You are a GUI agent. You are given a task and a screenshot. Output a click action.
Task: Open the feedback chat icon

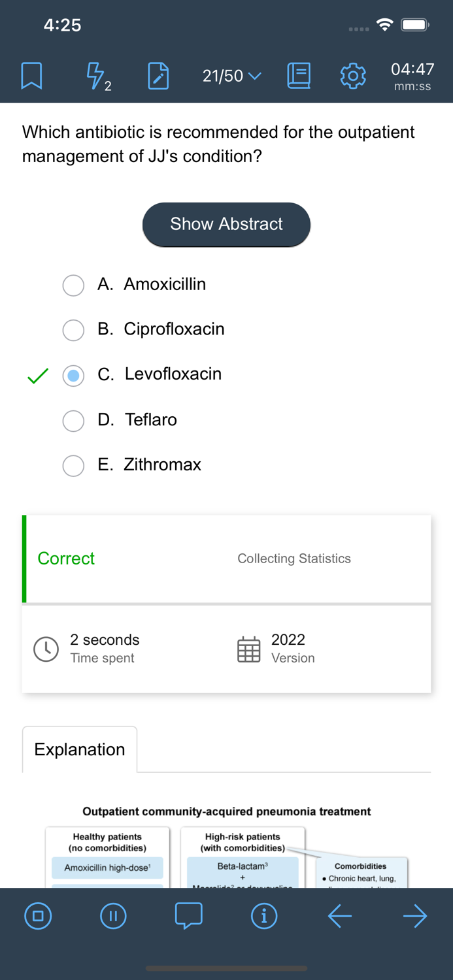pyautogui.click(x=189, y=916)
